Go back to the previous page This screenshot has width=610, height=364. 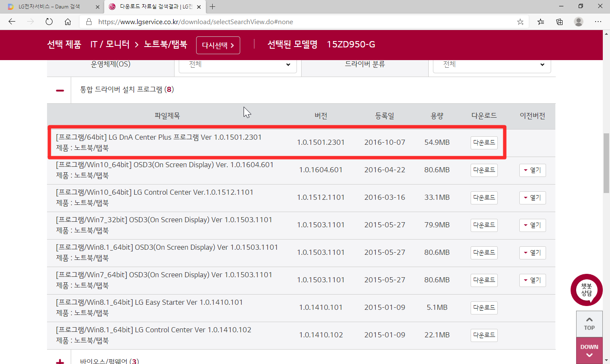(12, 22)
